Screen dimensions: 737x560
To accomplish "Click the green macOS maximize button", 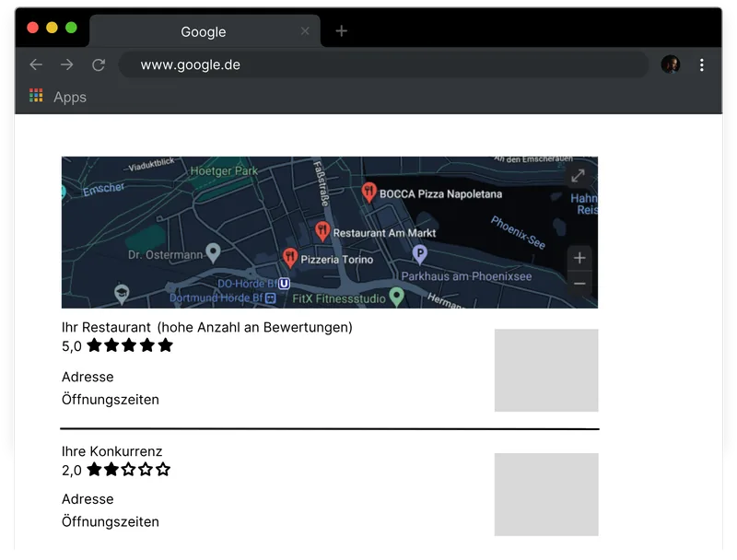I will [x=71, y=28].
